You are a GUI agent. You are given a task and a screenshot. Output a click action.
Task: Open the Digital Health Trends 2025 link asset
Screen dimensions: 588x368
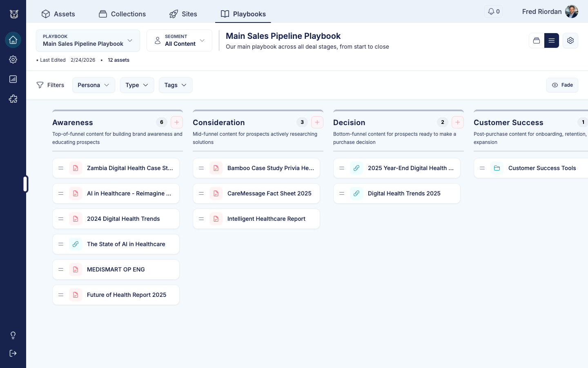[x=404, y=193]
